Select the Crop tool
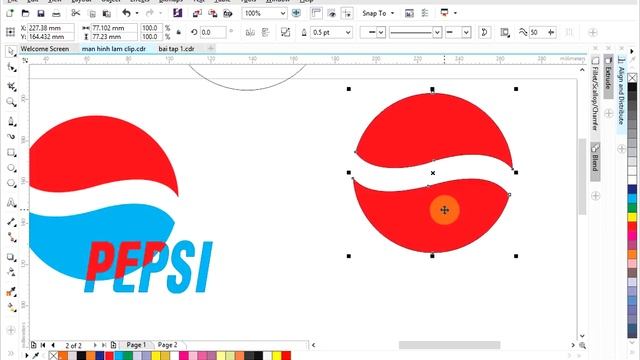The height and width of the screenshot is (360, 640). tap(11, 86)
